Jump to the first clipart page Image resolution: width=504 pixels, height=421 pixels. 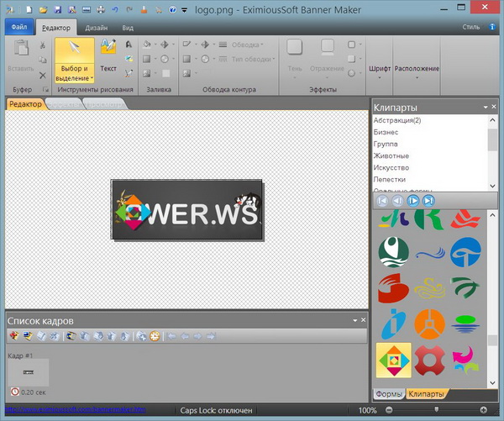tap(381, 201)
